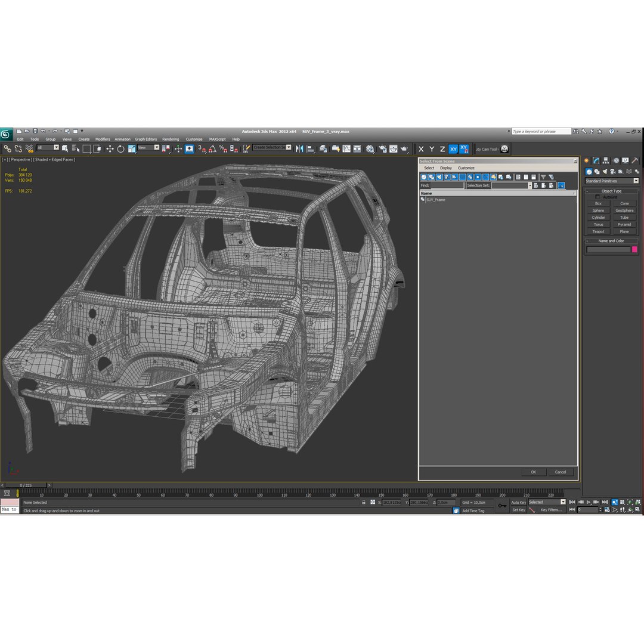Collapse the Object Type rollout
This screenshot has width=644, height=644.
coord(612,191)
